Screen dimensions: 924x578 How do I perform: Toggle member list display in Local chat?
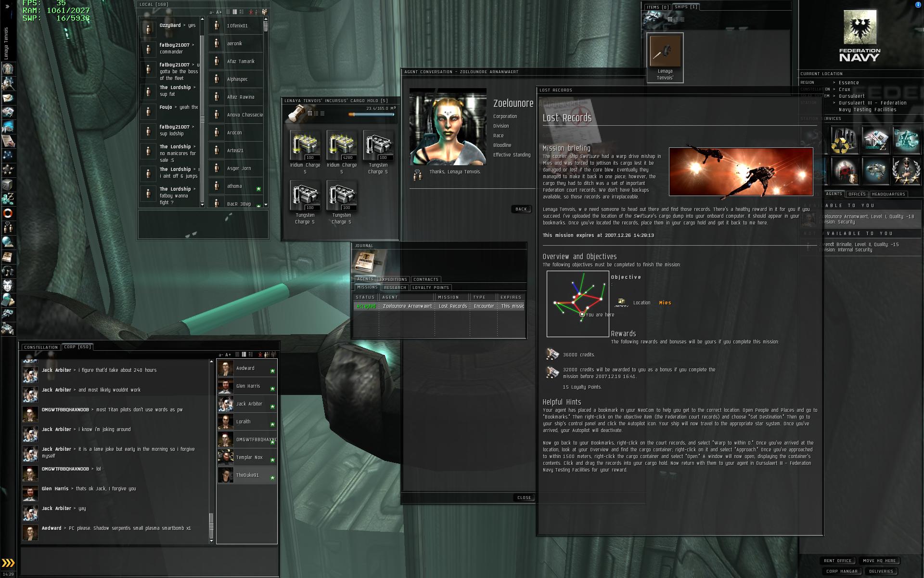pos(265,12)
